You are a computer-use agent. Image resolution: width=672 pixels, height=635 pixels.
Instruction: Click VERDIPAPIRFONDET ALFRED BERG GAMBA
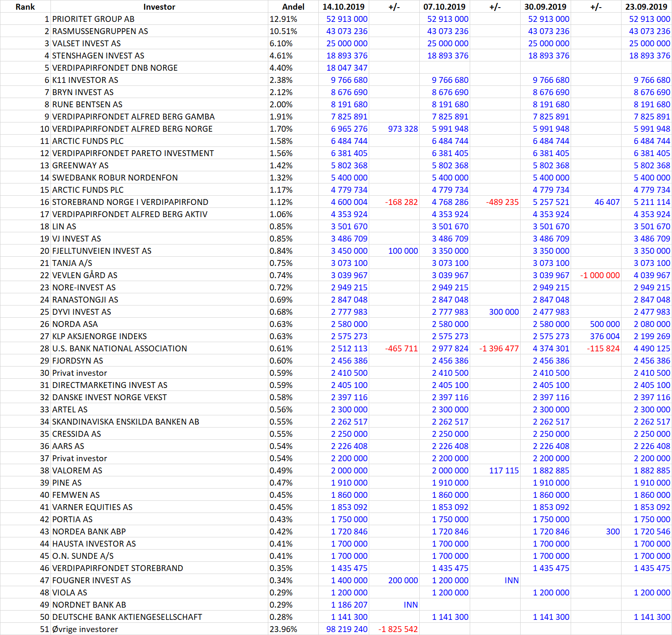pos(133,117)
